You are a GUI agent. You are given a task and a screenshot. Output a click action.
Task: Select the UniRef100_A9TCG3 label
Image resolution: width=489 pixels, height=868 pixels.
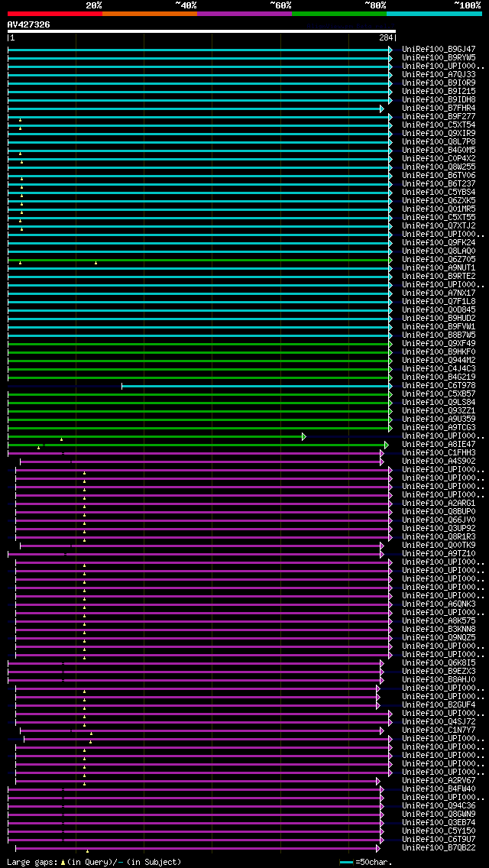coord(439,427)
